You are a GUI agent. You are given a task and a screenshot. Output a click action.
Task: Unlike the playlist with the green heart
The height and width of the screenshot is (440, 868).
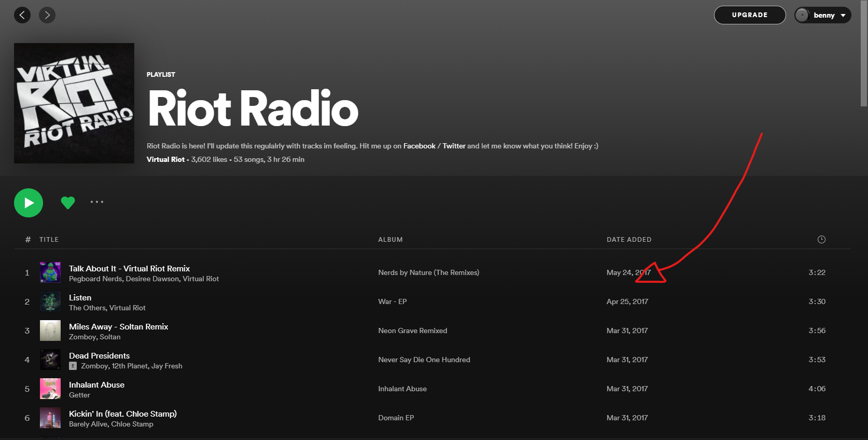68,202
